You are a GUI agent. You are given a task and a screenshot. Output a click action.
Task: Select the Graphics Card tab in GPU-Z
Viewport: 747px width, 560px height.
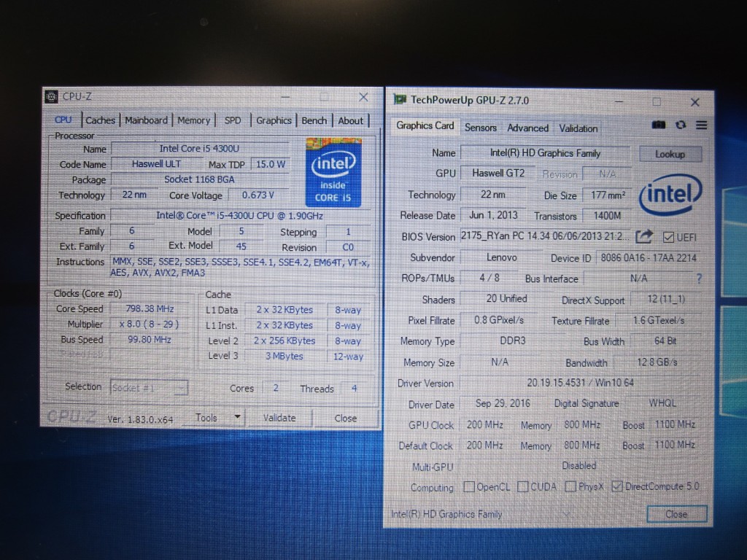point(425,125)
